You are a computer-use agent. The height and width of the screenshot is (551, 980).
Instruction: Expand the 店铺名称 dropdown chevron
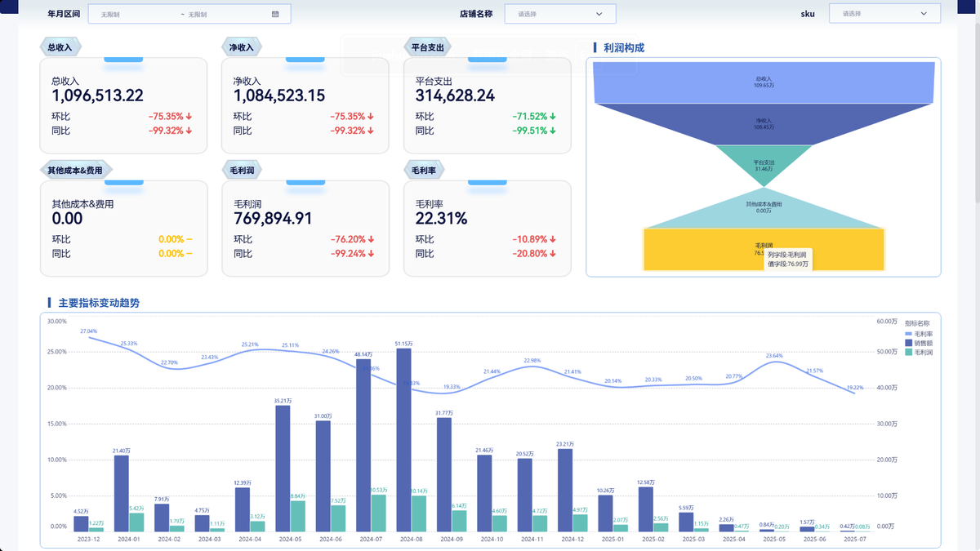[x=599, y=14]
